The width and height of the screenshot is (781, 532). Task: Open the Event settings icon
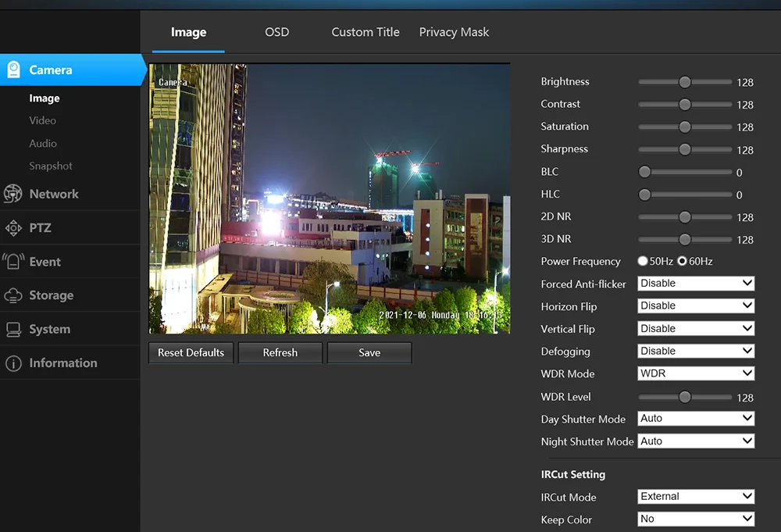[15, 261]
